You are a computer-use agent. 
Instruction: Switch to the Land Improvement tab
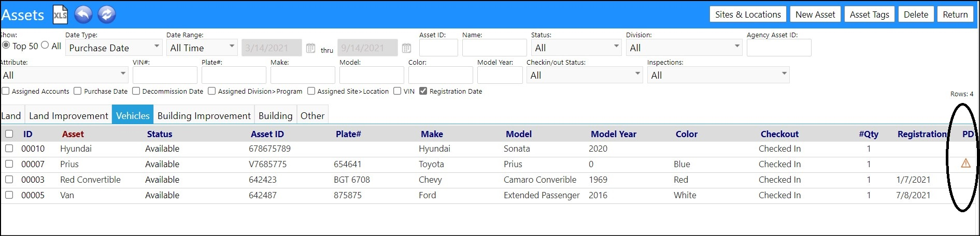pos(68,115)
